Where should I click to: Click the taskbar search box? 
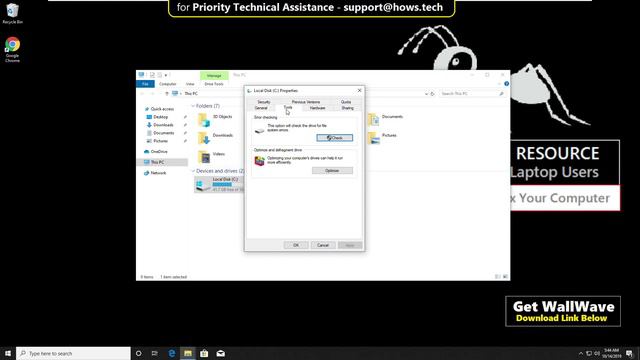click(73, 353)
